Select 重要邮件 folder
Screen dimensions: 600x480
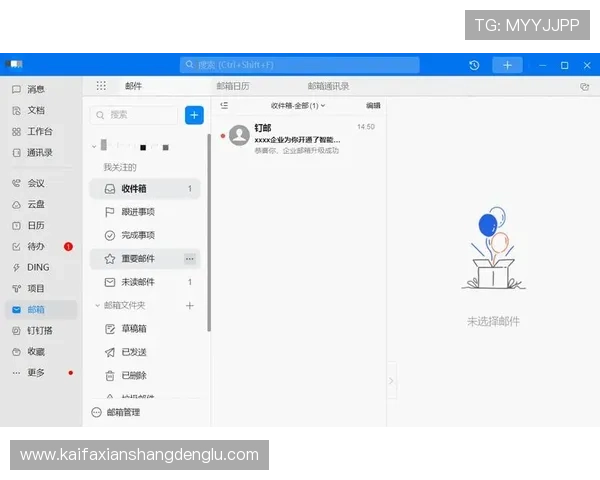(x=145, y=259)
